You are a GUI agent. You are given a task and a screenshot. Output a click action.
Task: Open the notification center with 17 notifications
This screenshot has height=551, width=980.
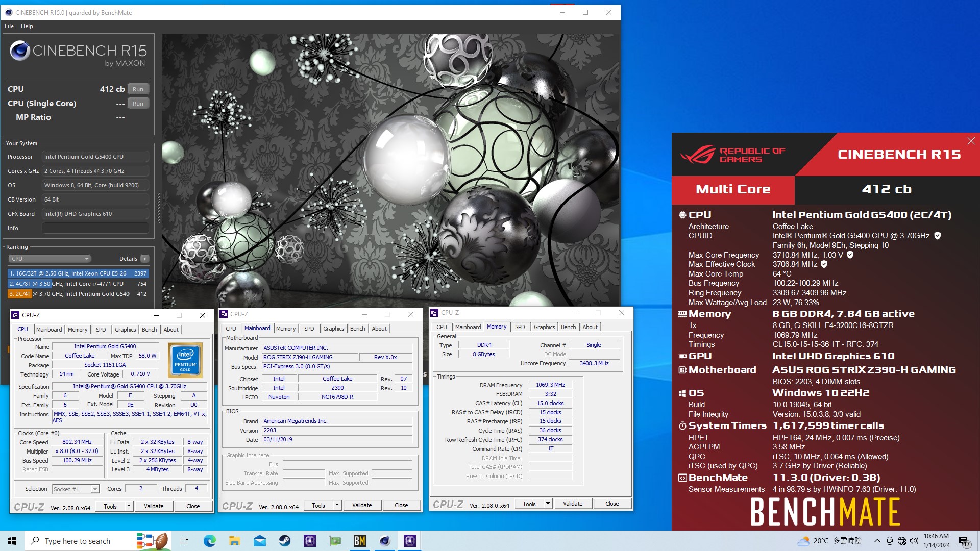click(964, 541)
